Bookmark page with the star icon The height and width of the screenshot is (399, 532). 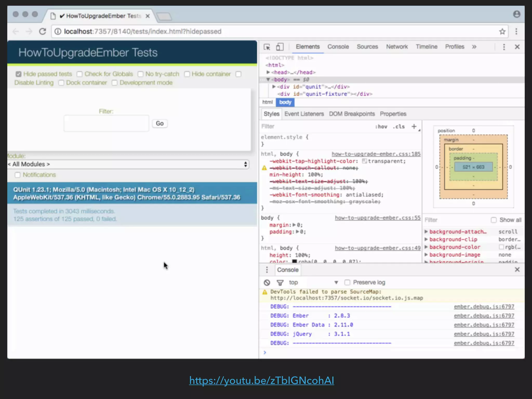pos(502,31)
